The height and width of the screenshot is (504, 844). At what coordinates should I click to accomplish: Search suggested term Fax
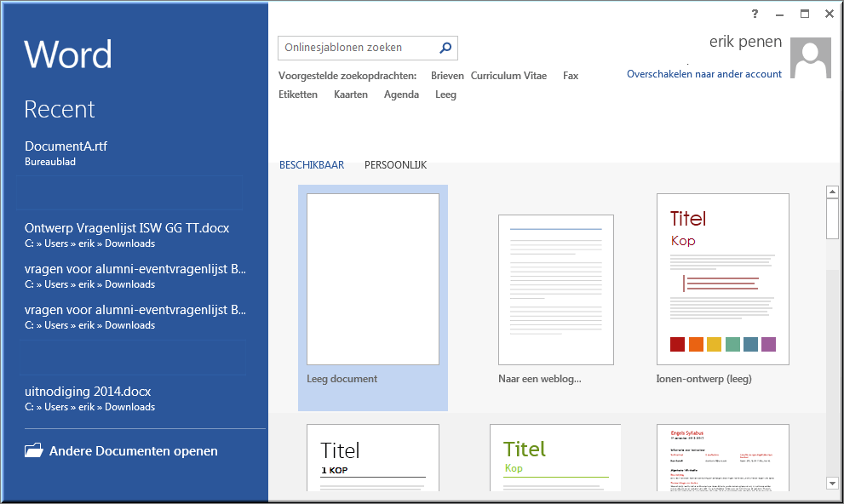pos(571,76)
